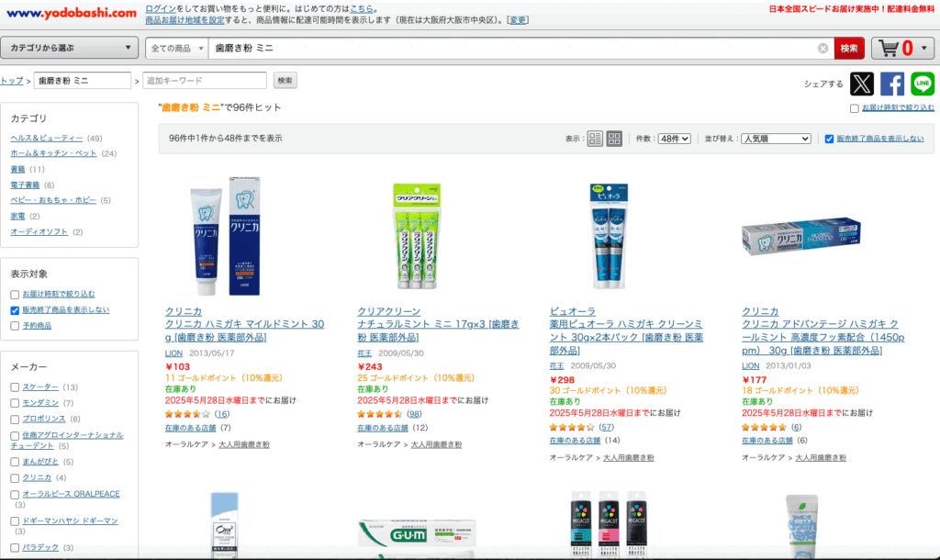Go to the yodobashi.com logo home

[72, 13]
